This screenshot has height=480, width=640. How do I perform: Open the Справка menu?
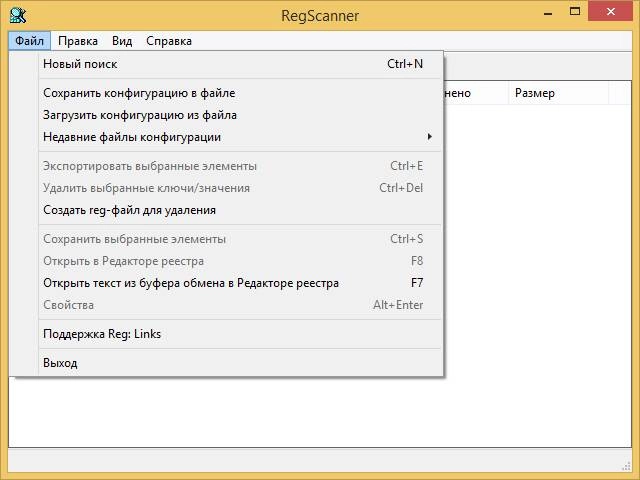169,41
